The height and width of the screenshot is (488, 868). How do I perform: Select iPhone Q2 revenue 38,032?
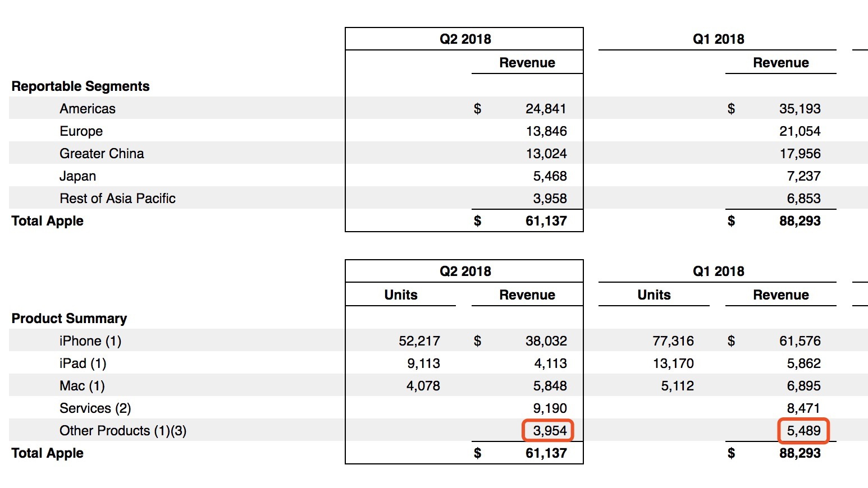[546, 341]
